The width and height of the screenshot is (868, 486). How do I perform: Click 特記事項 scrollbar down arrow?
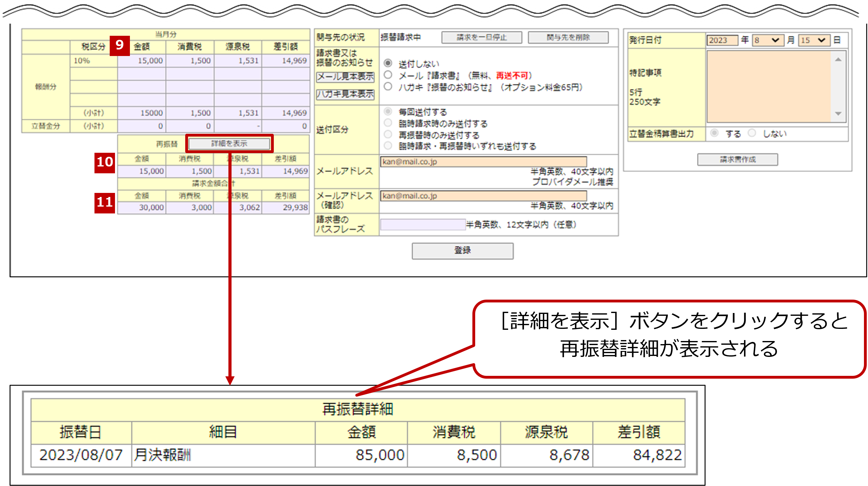coord(838,114)
